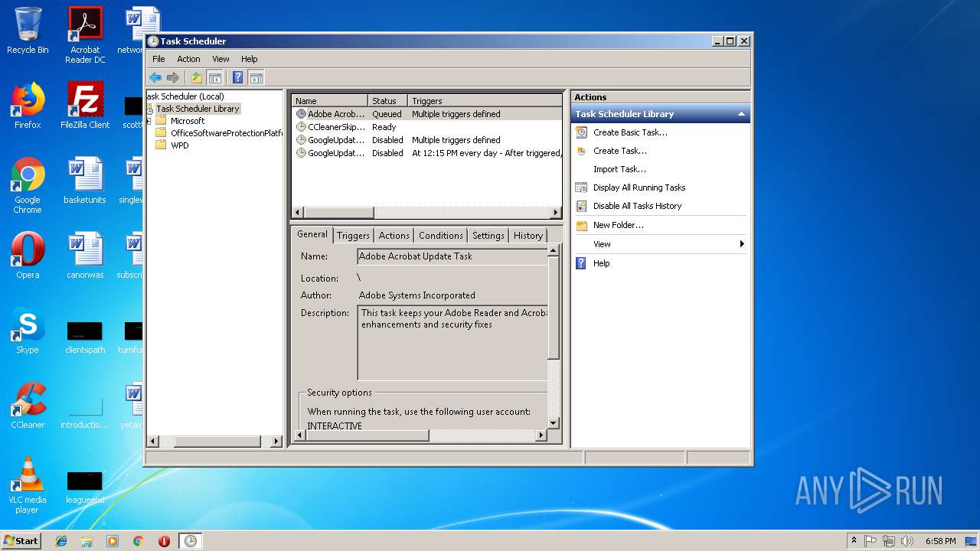Click the Create Basic Task icon

(582, 132)
